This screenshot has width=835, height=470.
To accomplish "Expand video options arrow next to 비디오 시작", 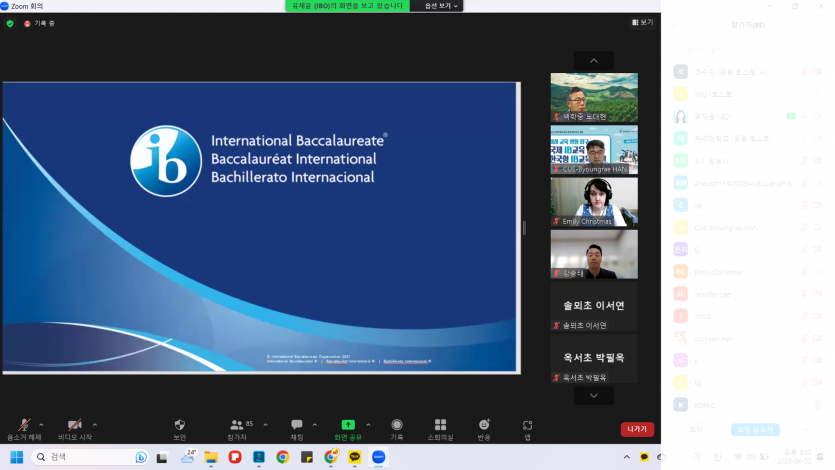I will (x=95, y=425).
